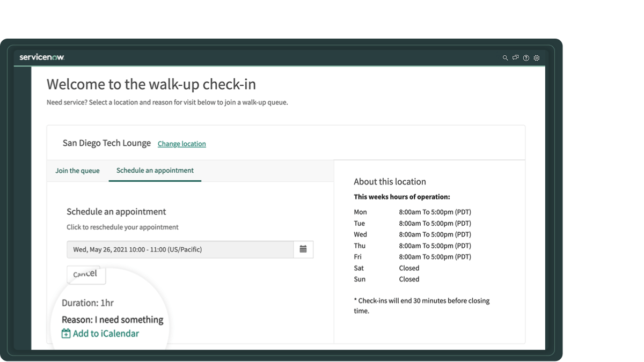Click the Reason: I need something text

[x=111, y=319]
